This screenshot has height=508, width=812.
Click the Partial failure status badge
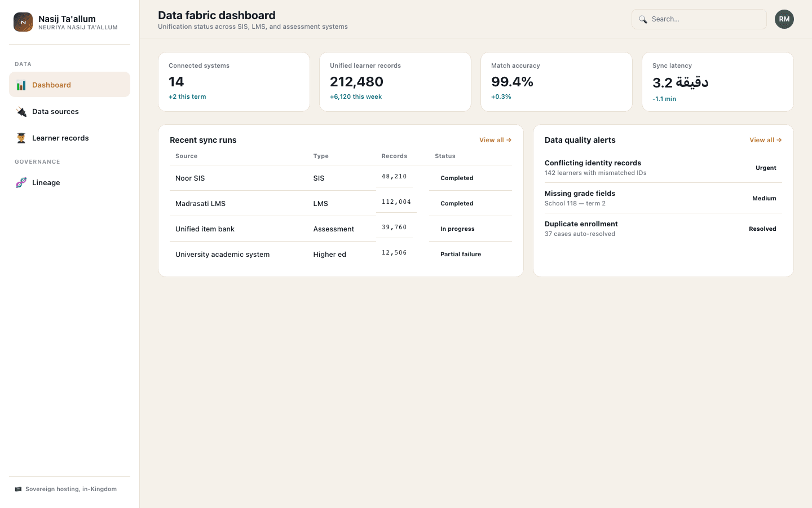(461, 254)
